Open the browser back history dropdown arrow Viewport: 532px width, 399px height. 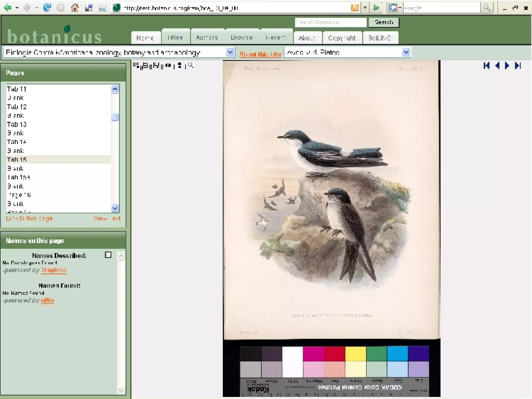click(x=17, y=8)
